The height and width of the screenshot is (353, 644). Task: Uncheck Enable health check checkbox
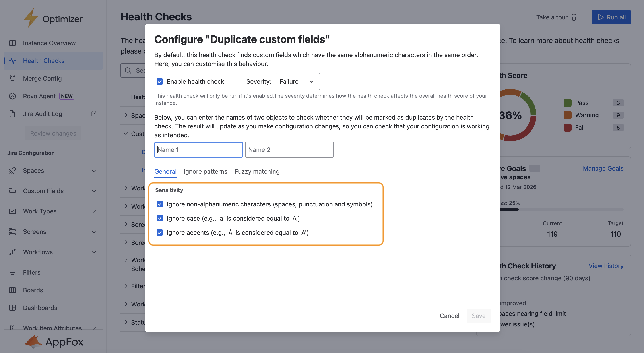[159, 81]
